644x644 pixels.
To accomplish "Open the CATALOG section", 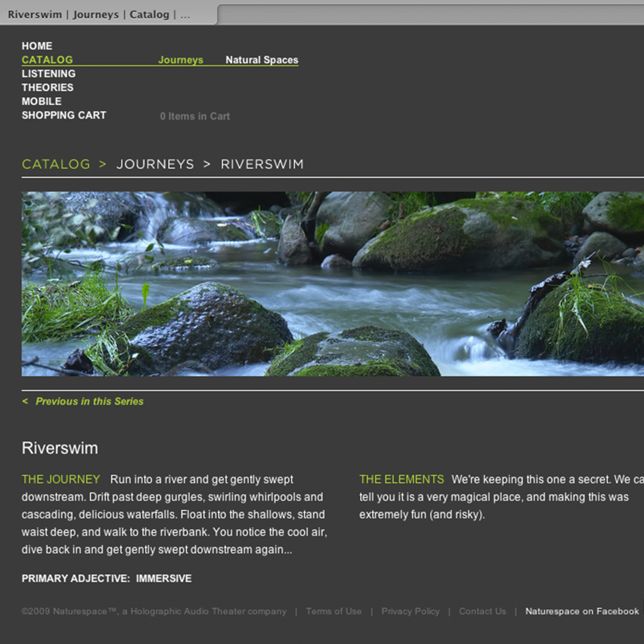I will point(47,60).
